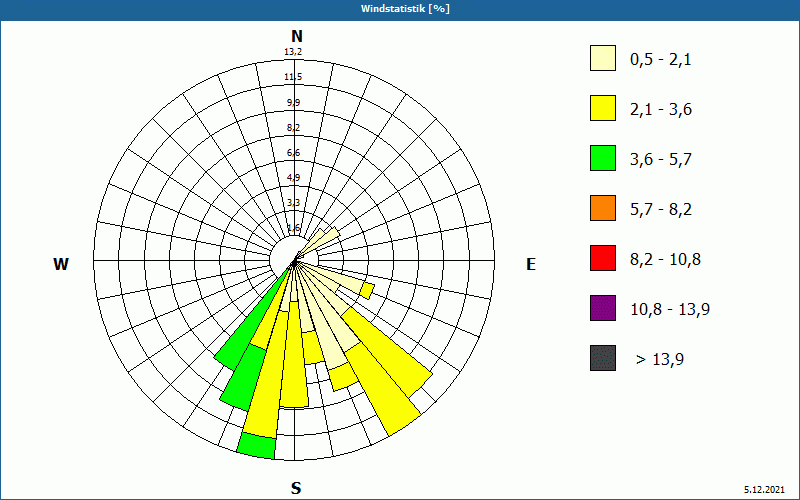This screenshot has height=500, width=800.
Task: Click the '5,7 - 8,2' legend label
Action: pos(661,210)
